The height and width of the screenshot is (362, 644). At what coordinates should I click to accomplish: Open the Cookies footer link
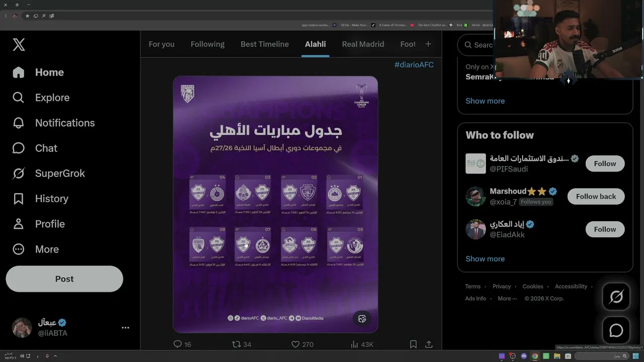(533, 287)
